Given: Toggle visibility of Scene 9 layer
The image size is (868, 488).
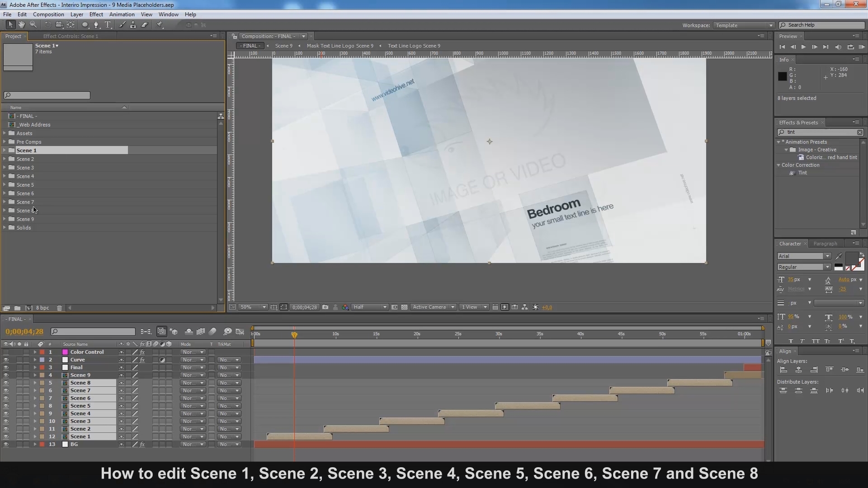Looking at the screenshot, I should coord(6,375).
